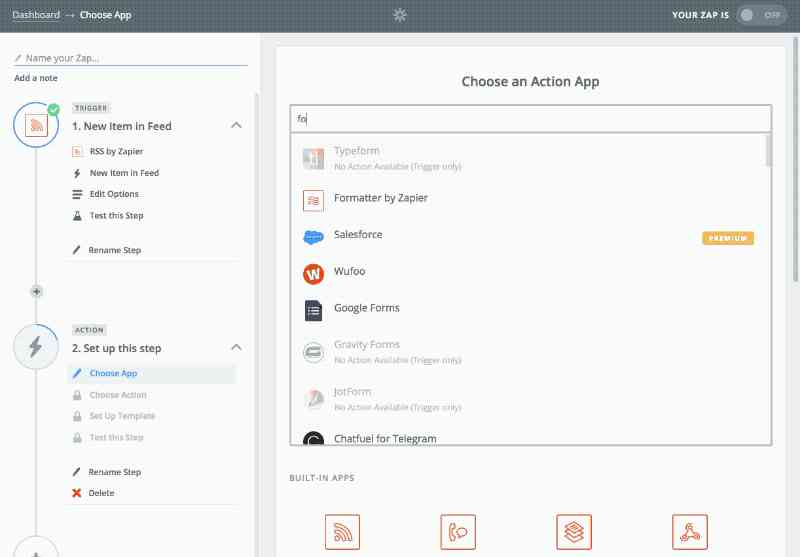Delete the action step
The width and height of the screenshot is (800, 557).
(101, 493)
